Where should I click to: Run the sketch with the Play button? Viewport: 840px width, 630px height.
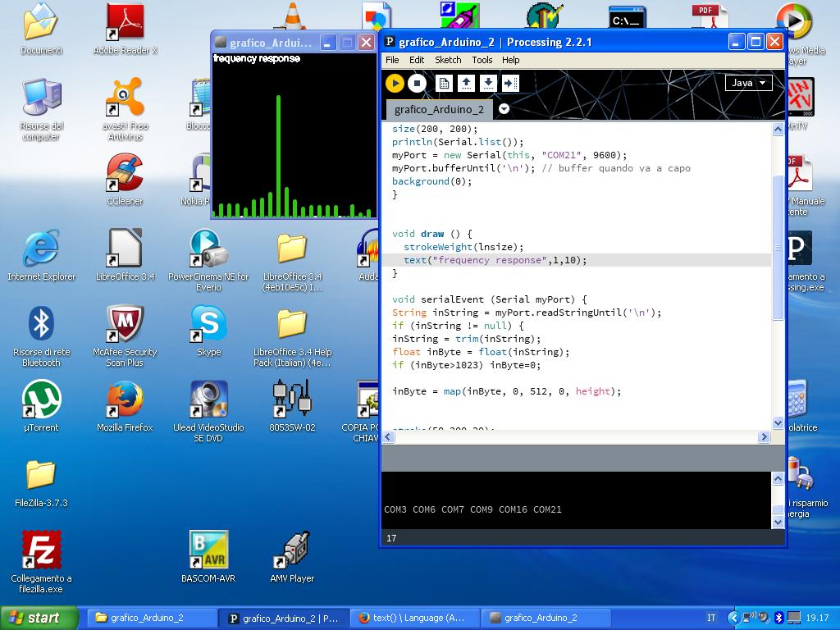[395, 83]
